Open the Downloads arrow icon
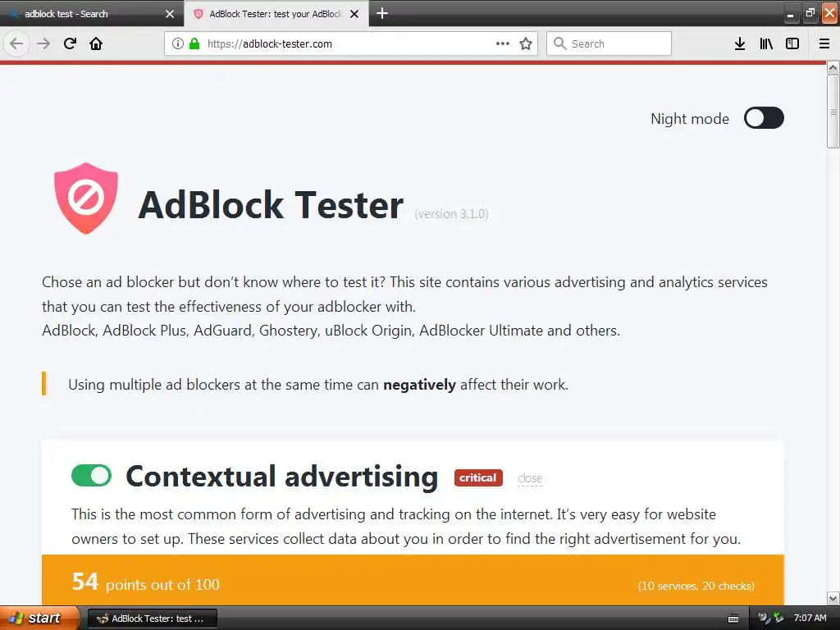The image size is (840, 630). (x=740, y=43)
